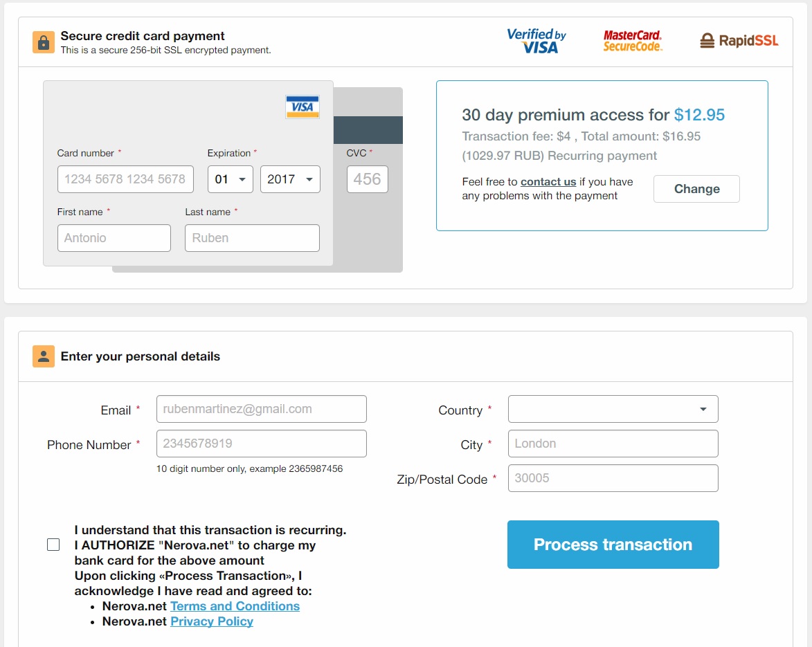Focus the Zip/Postal Code field
Screen dimensions: 812x647
pos(613,478)
